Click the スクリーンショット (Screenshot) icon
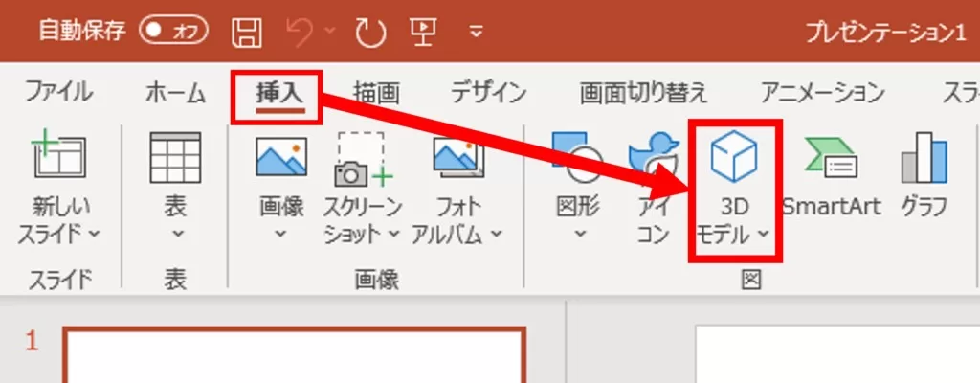This screenshot has width=980, height=383. [363, 160]
